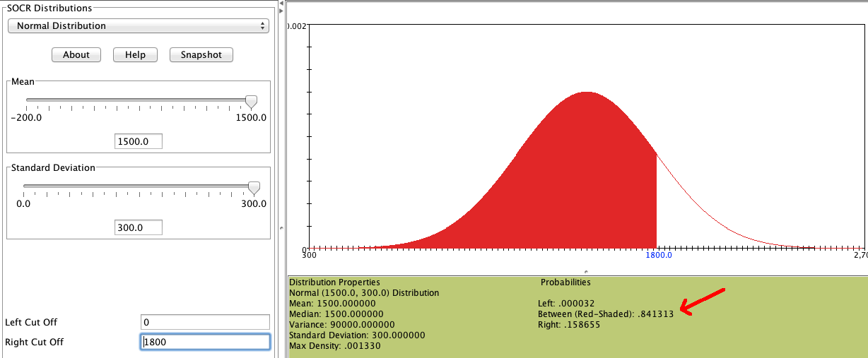Click the Standard Deviation slider thumb
Image resolution: width=868 pixels, height=358 pixels.
[x=254, y=188]
